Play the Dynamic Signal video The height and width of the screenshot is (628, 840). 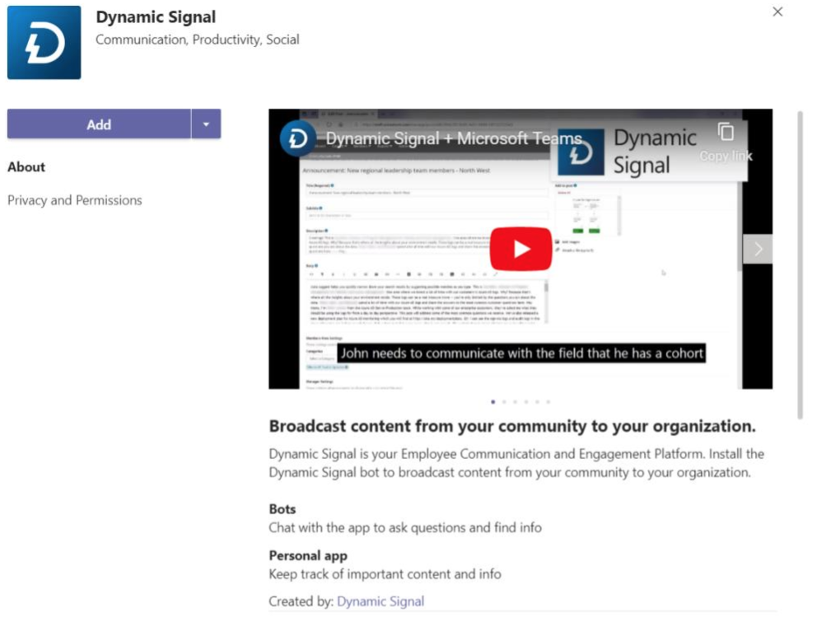coord(520,250)
